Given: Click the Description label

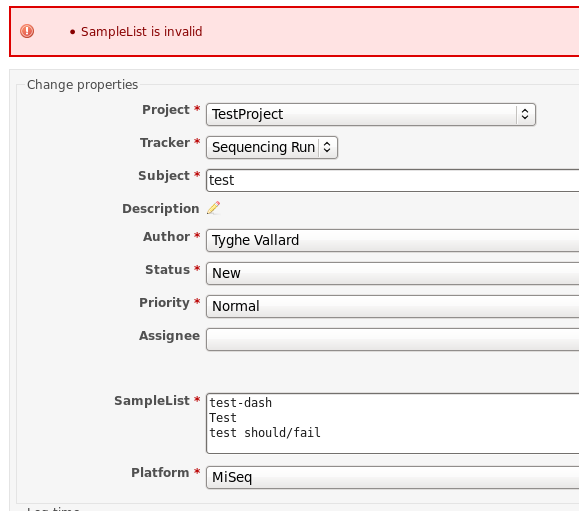Looking at the screenshot, I should (161, 209).
